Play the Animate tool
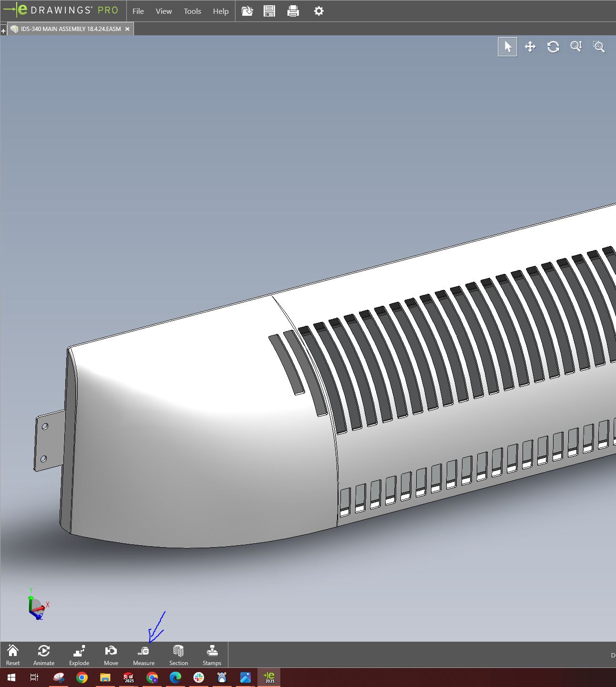 point(44,655)
